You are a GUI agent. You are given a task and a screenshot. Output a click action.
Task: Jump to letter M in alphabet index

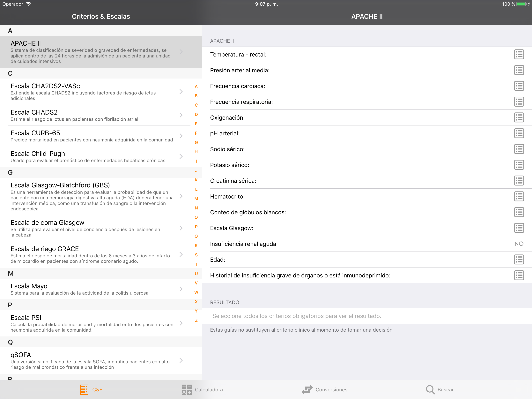[196, 199]
